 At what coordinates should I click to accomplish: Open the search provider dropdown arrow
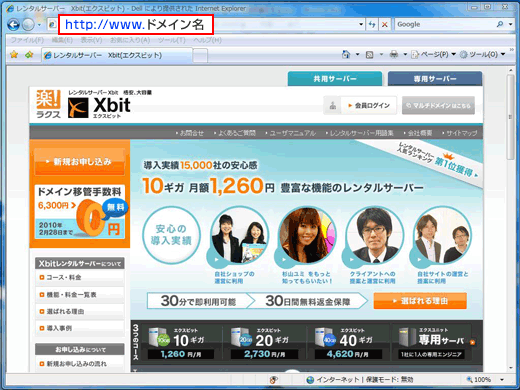(510, 24)
